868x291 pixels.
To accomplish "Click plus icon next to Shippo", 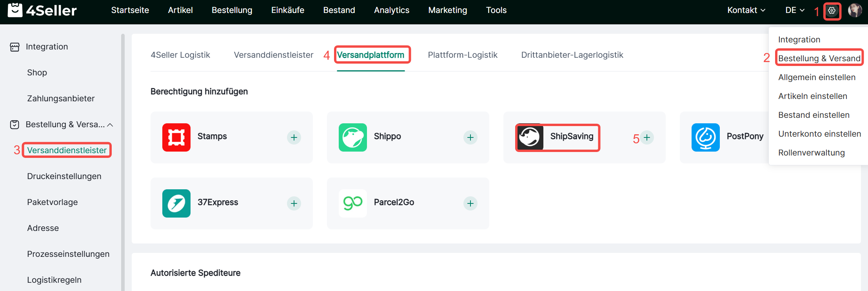I will click(x=470, y=137).
